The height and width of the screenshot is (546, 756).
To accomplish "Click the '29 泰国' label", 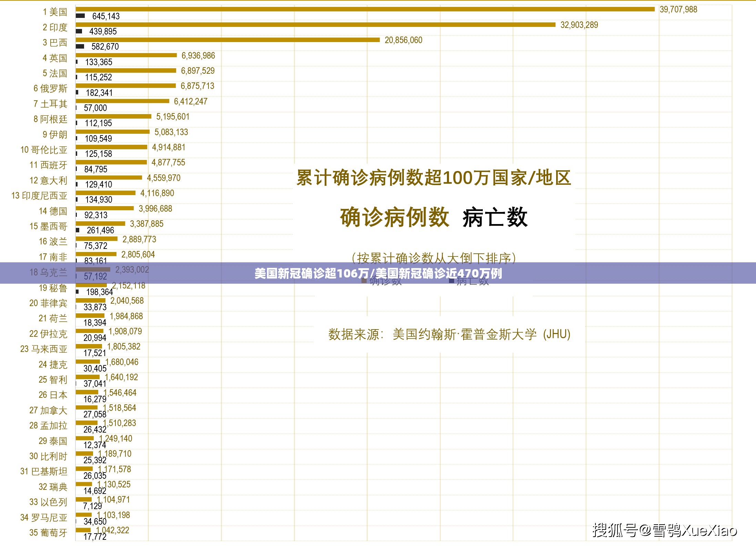I will (x=53, y=441).
